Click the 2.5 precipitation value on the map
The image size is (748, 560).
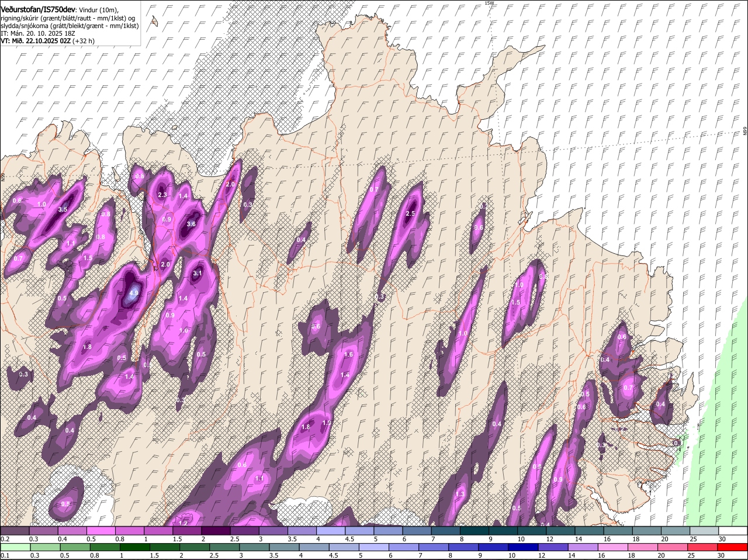[410, 214]
